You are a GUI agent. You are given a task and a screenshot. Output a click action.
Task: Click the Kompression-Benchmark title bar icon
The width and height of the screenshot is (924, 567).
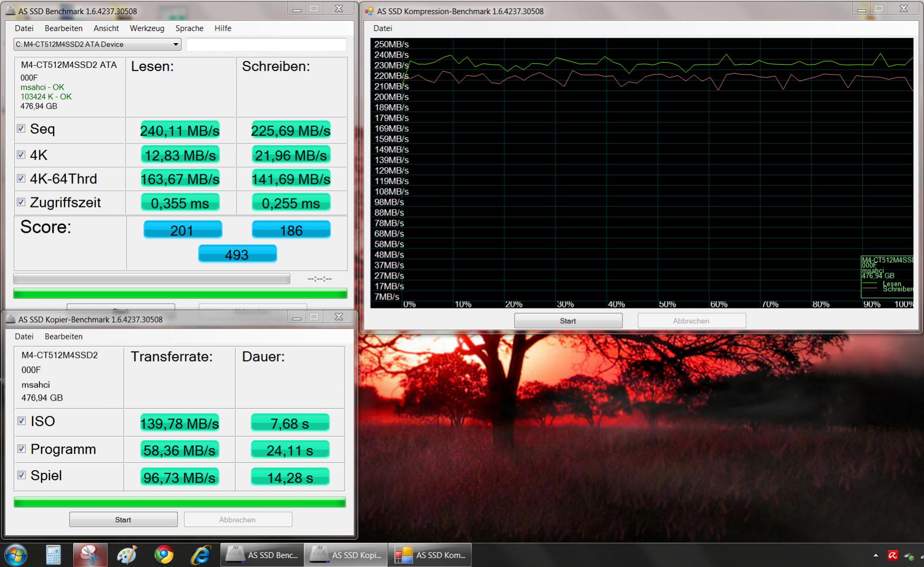(369, 11)
